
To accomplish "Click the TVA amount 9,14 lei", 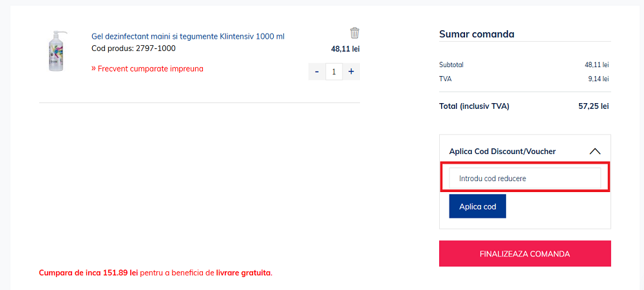I will [x=598, y=79].
